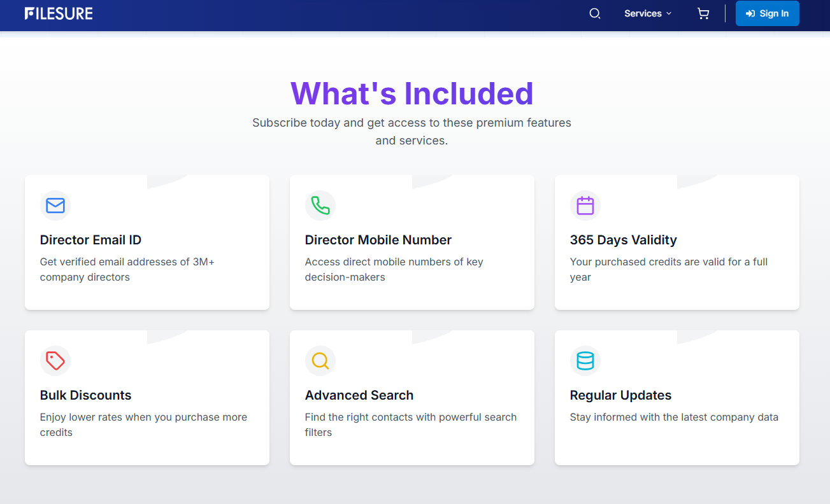Expand the Services dropdown menu
Viewport: 830px width, 504px height.
643,13
